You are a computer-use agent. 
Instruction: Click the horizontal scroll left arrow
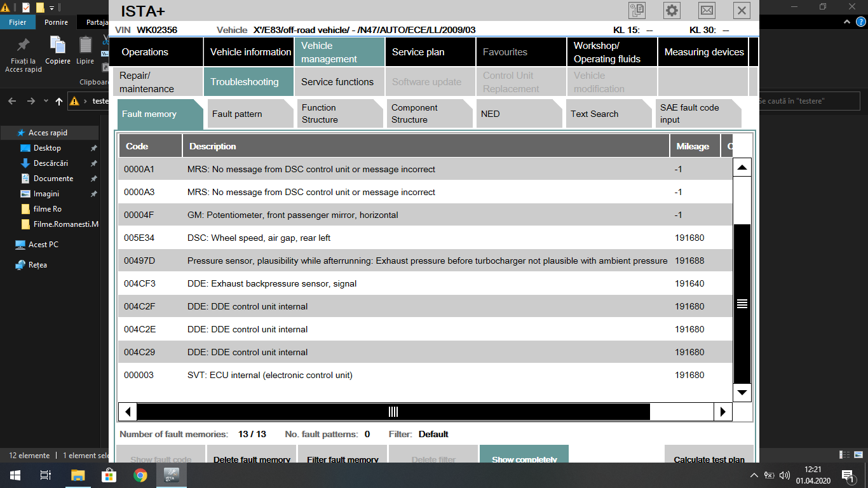pos(128,412)
